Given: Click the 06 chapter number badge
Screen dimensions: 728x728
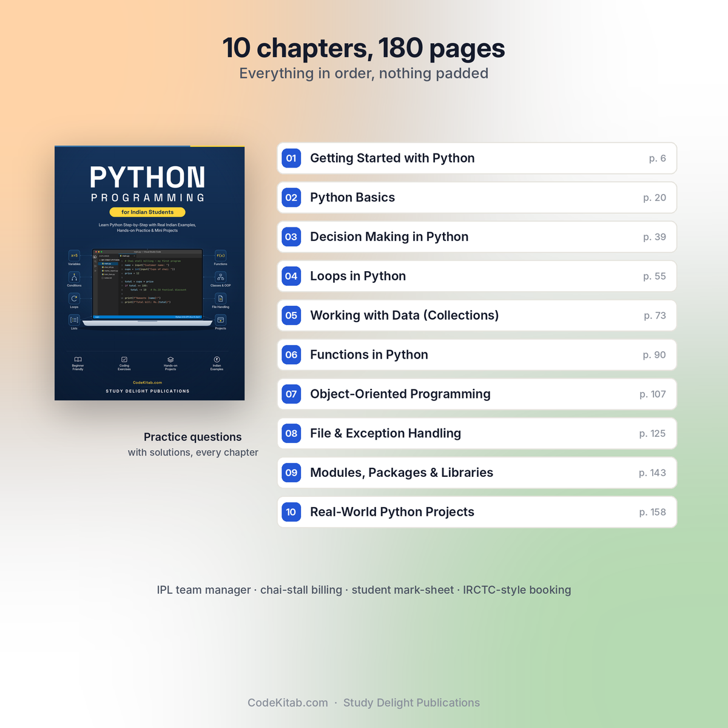Looking at the screenshot, I should 291,355.
